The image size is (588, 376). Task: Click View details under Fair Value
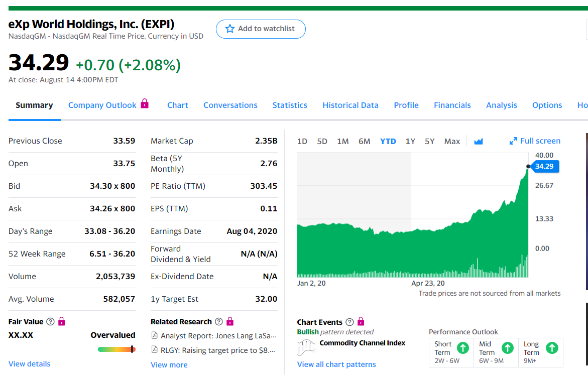(x=29, y=363)
